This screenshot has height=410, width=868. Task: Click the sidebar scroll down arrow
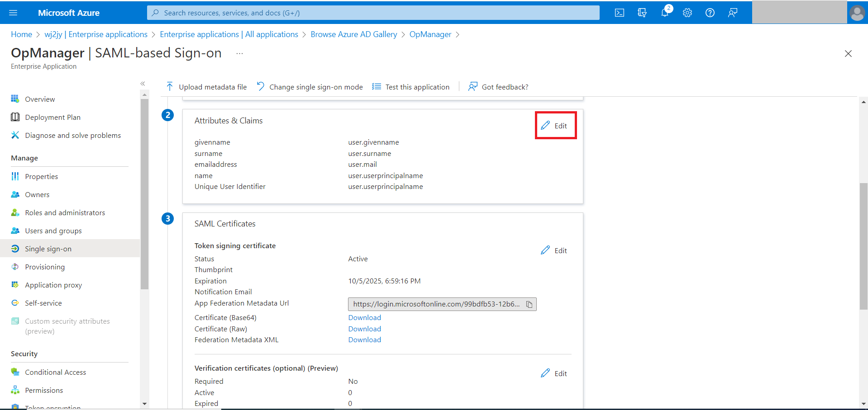pos(144,404)
